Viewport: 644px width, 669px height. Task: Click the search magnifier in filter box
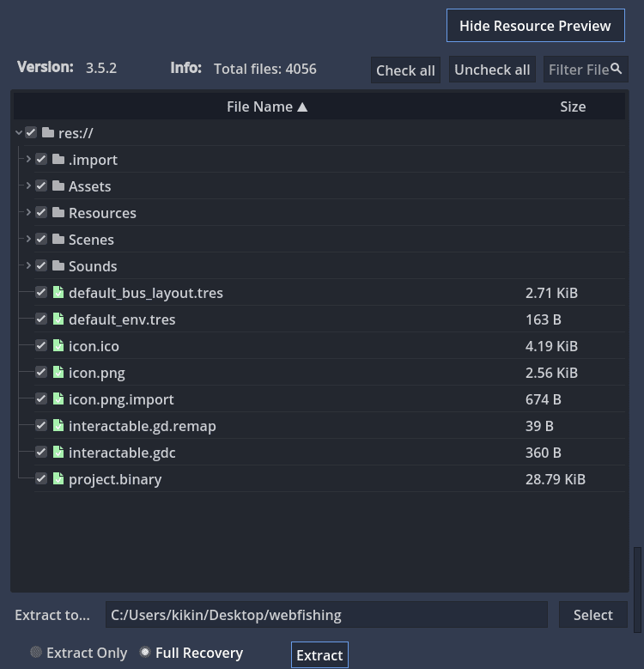[616, 69]
